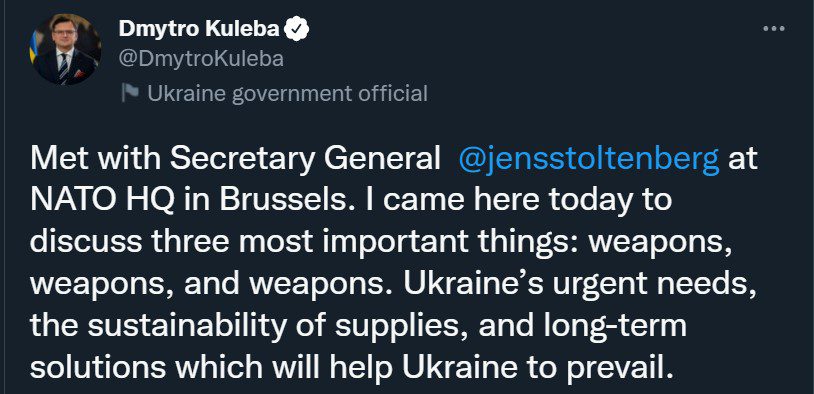This screenshot has height=394, width=814.
Task: Open the @DmytroKuleba handle link
Action: [201, 59]
